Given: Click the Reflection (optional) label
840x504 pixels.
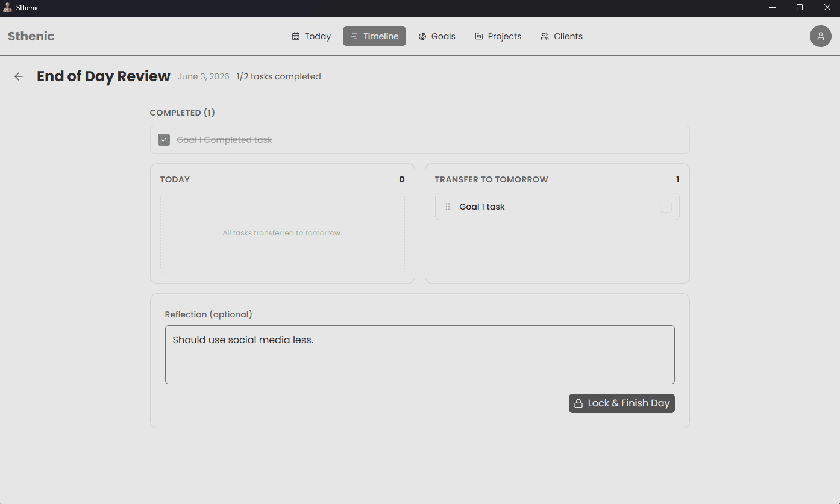Looking at the screenshot, I should [x=208, y=314].
